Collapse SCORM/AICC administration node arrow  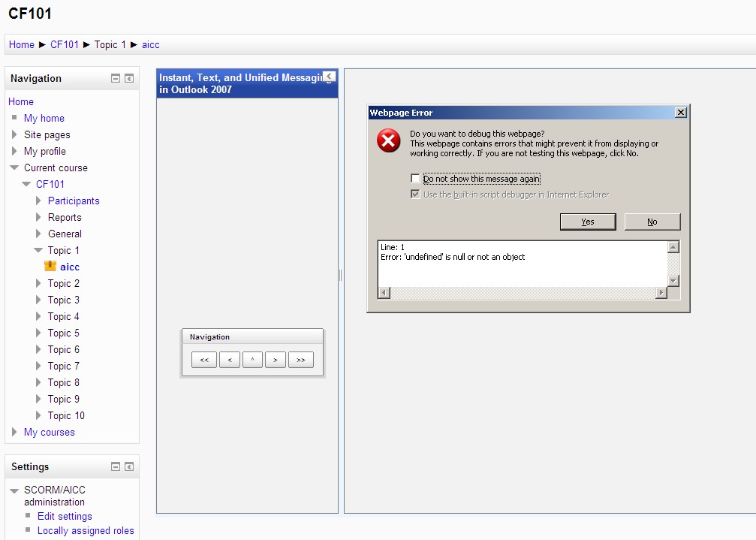(x=14, y=490)
